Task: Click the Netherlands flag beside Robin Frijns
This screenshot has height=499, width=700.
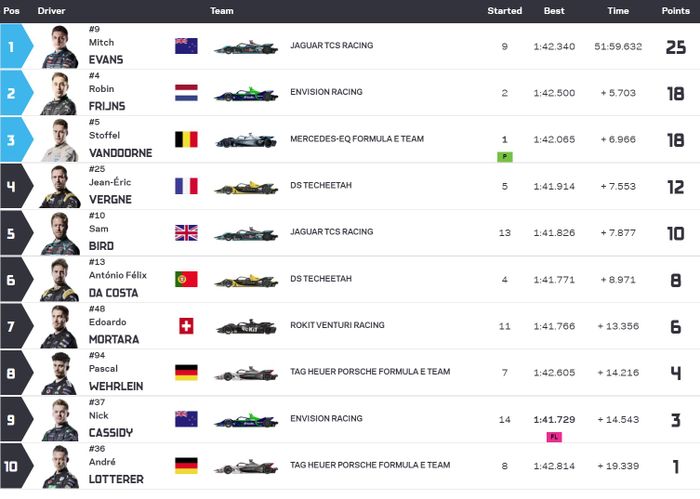Action: tap(186, 93)
